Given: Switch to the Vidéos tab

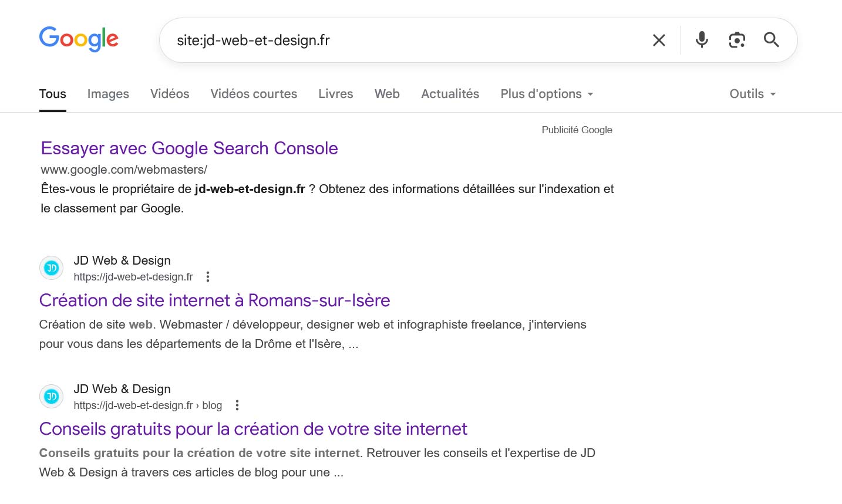Looking at the screenshot, I should tap(170, 94).
